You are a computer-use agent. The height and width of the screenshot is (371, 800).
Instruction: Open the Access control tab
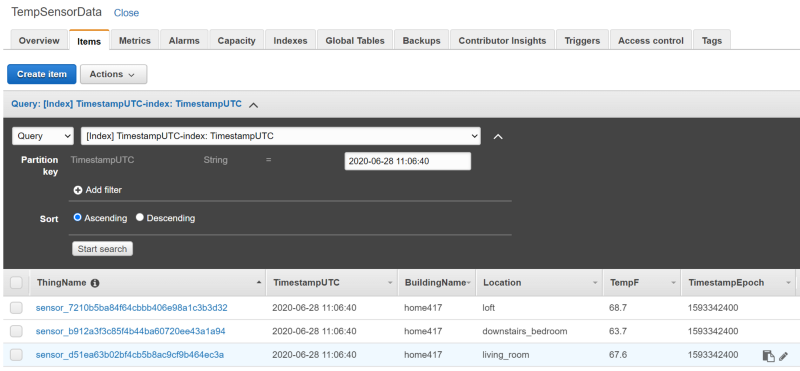[651, 41]
